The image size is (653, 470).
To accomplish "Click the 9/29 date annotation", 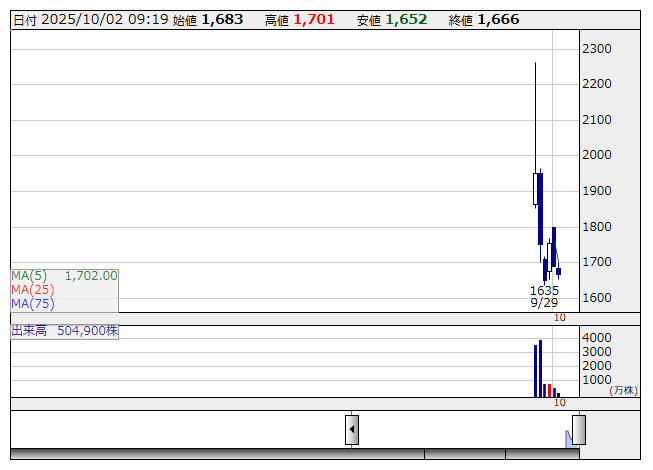I will 544,303.
